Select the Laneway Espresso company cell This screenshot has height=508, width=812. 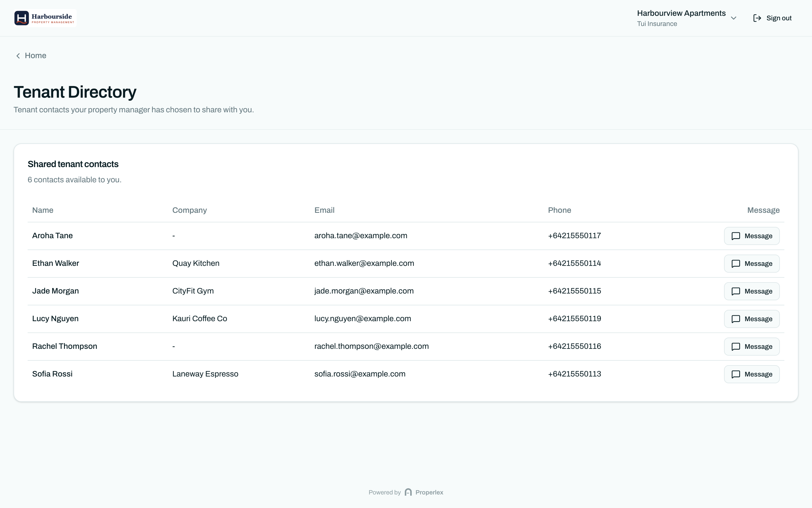[205, 374]
